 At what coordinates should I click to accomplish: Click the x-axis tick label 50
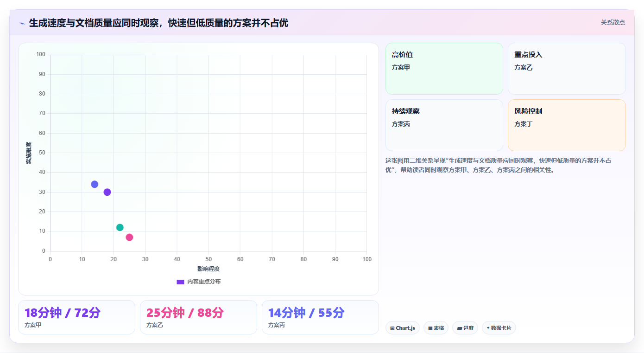pos(208,259)
